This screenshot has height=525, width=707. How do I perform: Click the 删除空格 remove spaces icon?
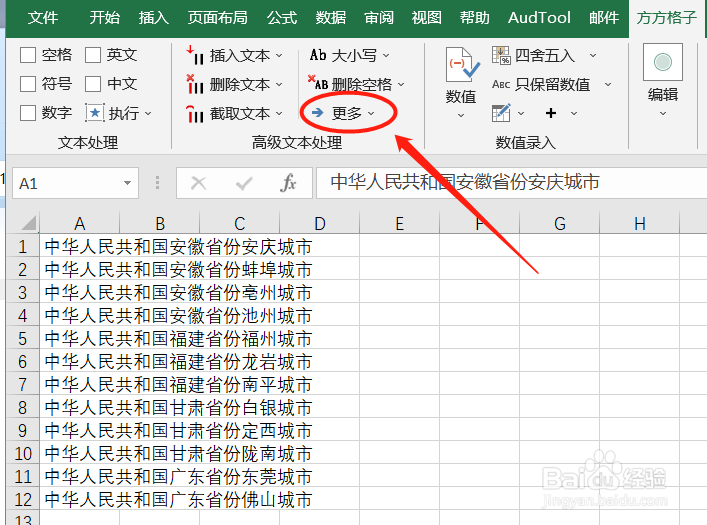pos(318,83)
